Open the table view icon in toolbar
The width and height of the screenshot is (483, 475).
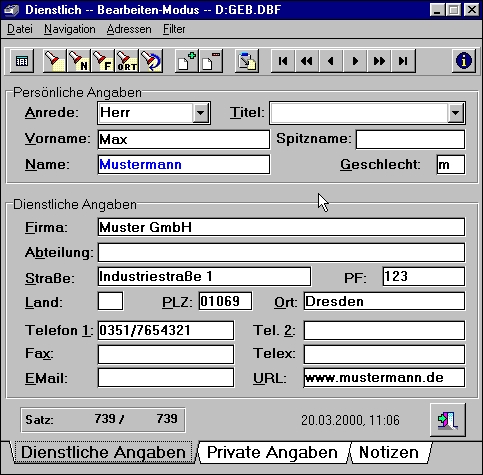22,61
